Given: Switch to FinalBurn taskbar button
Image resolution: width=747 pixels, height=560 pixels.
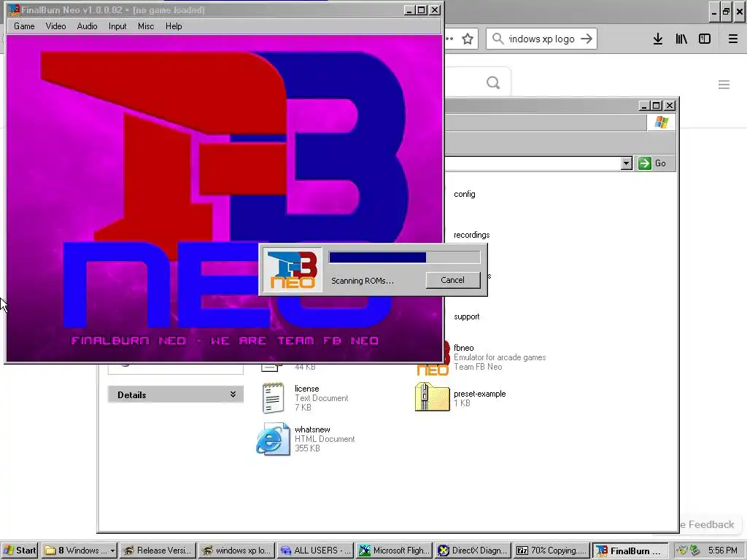Looking at the screenshot, I should (x=630, y=551).
